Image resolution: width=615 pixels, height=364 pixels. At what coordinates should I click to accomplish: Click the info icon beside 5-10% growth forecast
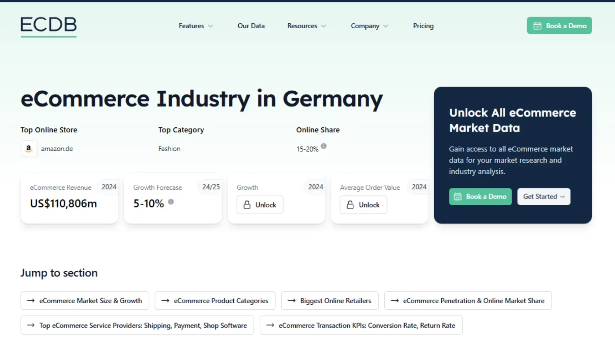(171, 202)
